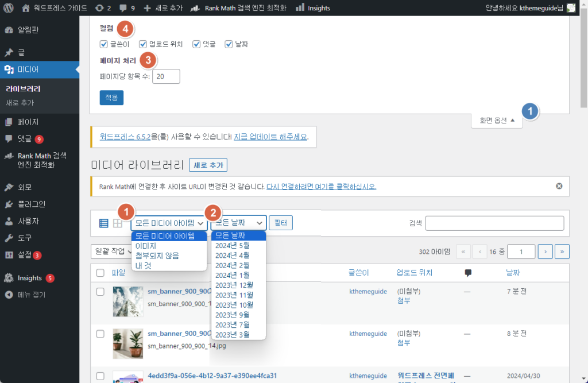The height and width of the screenshot is (383, 588).
Task: Check the sm_banner_900_900_14.jpg row checkbox
Action: (x=100, y=334)
